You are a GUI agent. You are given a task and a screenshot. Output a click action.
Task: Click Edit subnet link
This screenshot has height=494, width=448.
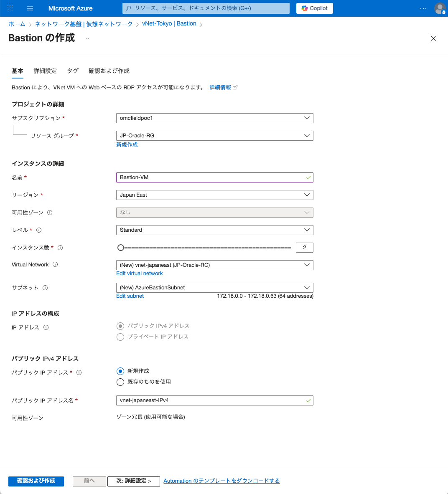point(130,296)
